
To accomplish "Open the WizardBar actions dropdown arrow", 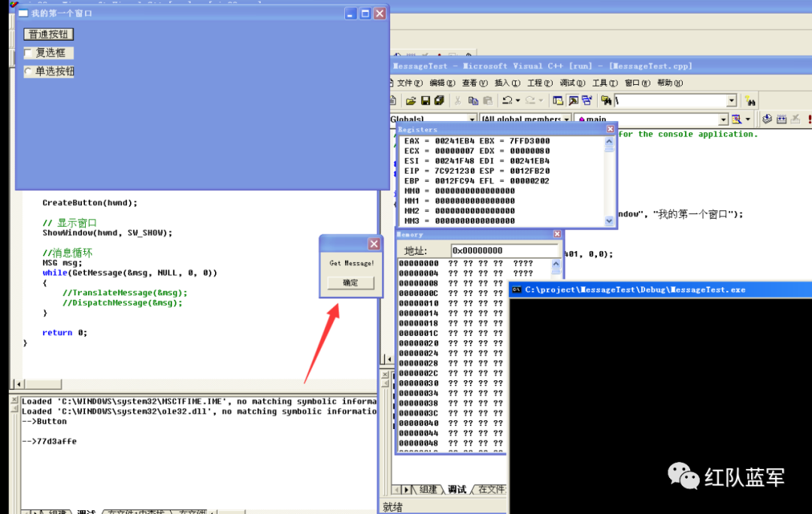I will [x=748, y=119].
